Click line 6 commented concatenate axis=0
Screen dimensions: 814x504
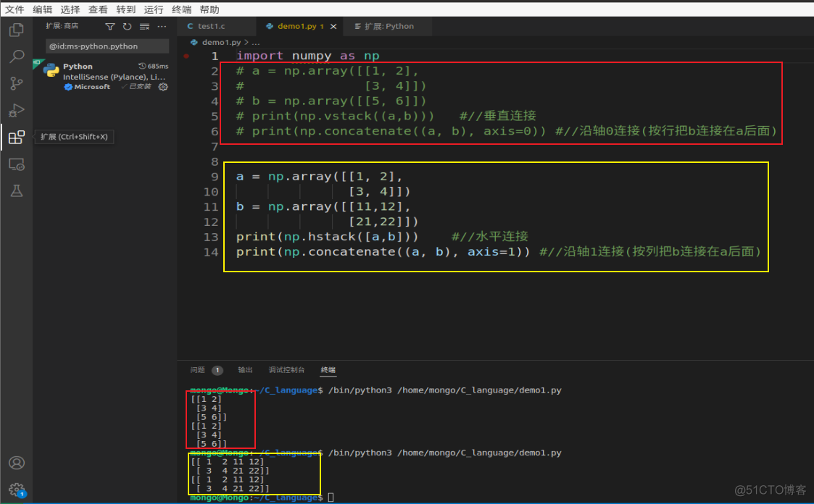(x=507, y=131)
